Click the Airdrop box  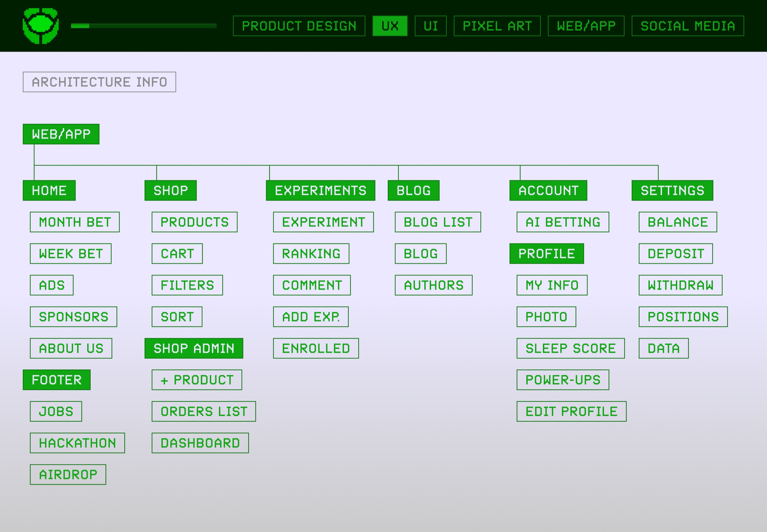coord(68,474)
